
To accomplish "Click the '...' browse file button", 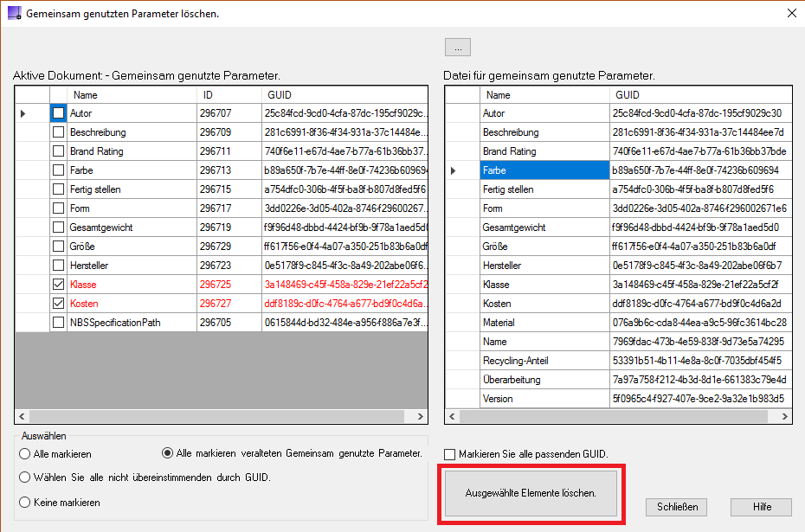I will tap(458, 48).
